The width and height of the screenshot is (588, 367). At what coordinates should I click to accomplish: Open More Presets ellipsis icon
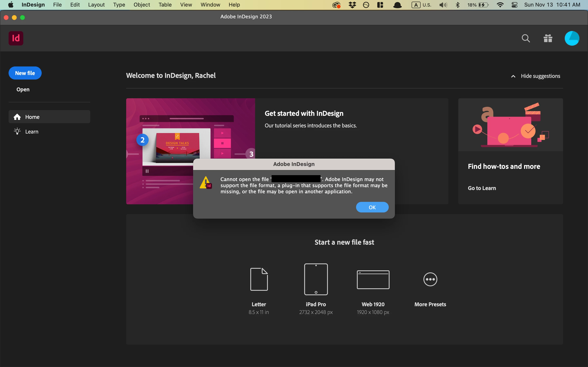point(430,279)
